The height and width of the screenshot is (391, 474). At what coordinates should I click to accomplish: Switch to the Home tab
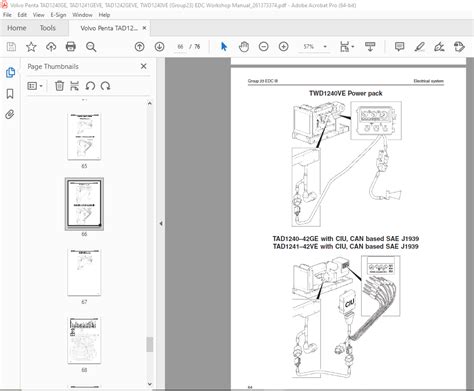(x=17, y=28)
